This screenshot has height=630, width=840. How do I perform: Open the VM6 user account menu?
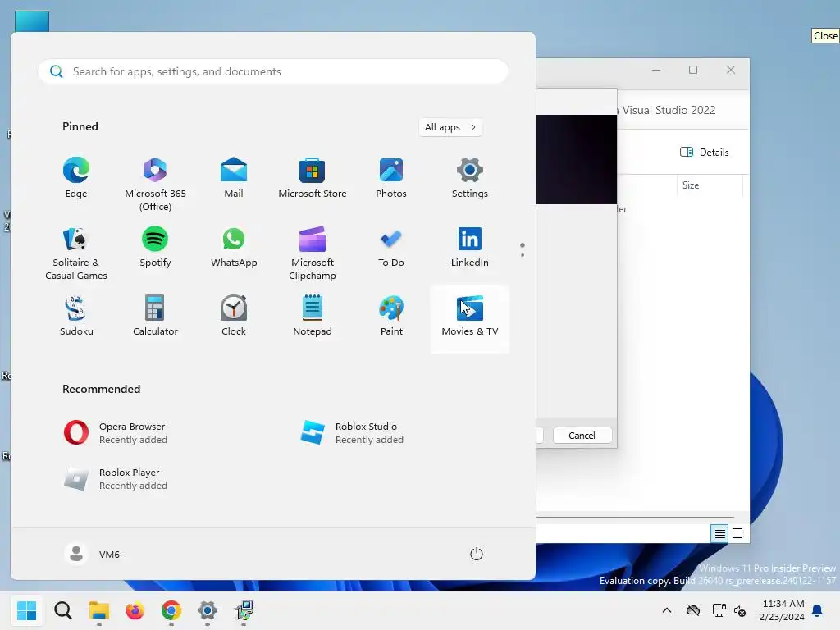click(x=92, y=554)
